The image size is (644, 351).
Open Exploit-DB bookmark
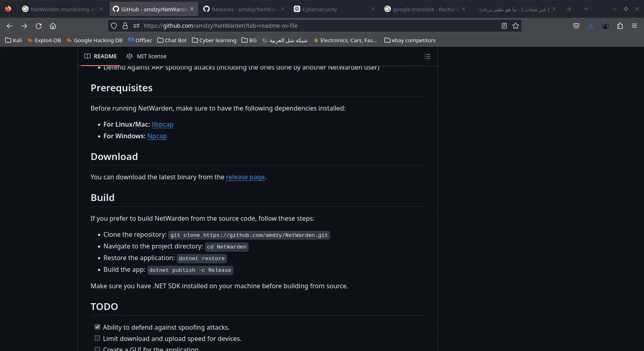[x=44, y=40]
